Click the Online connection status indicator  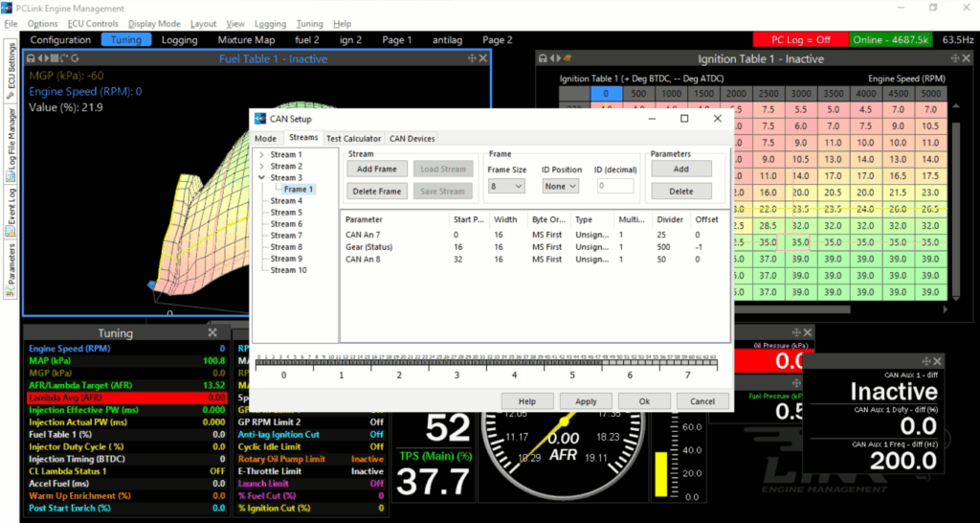[x=891, y=39]
